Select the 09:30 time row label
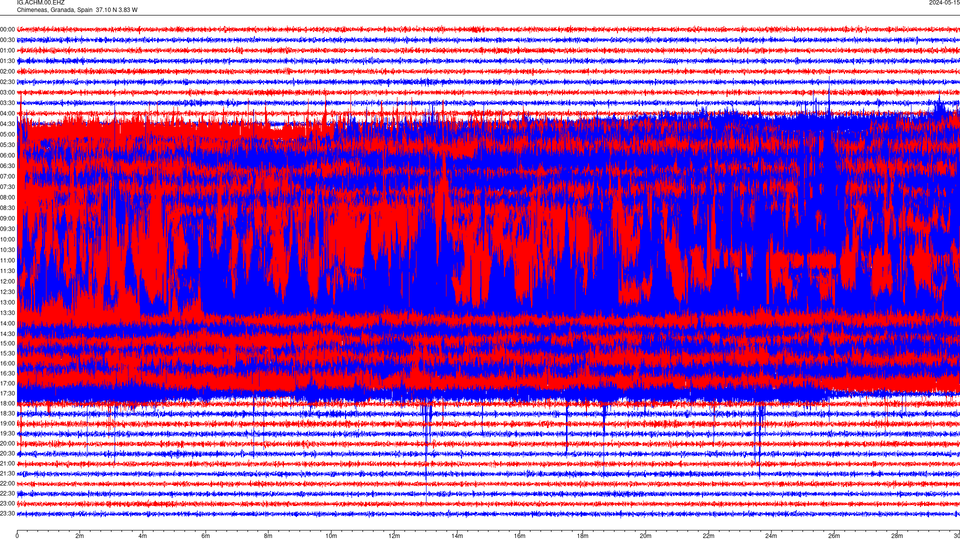Screen dimensions: 960x540 point(7,228)
